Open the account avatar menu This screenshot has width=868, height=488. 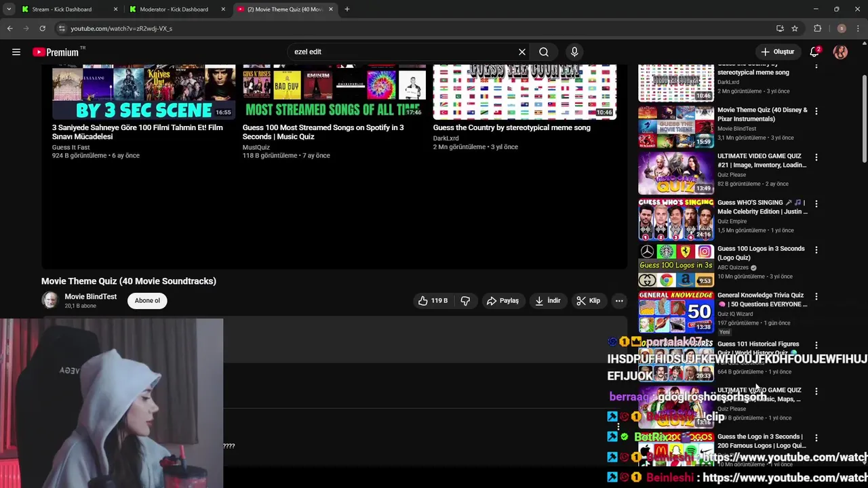840,52
